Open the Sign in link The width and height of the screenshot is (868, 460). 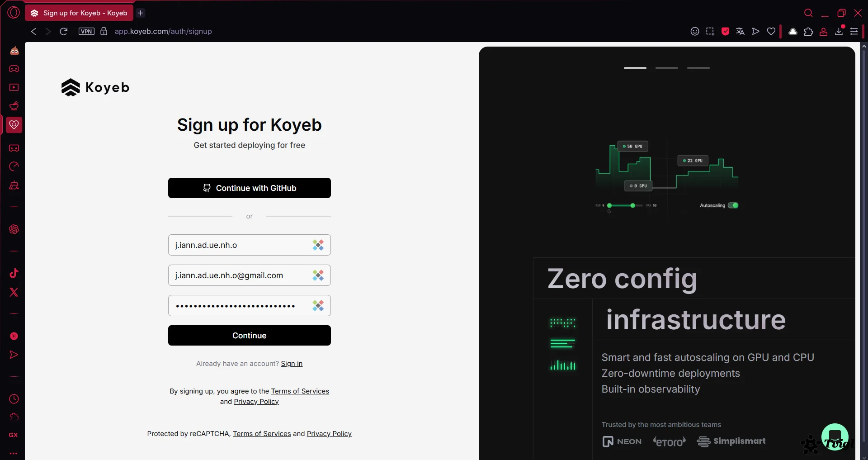click(292, 364)
